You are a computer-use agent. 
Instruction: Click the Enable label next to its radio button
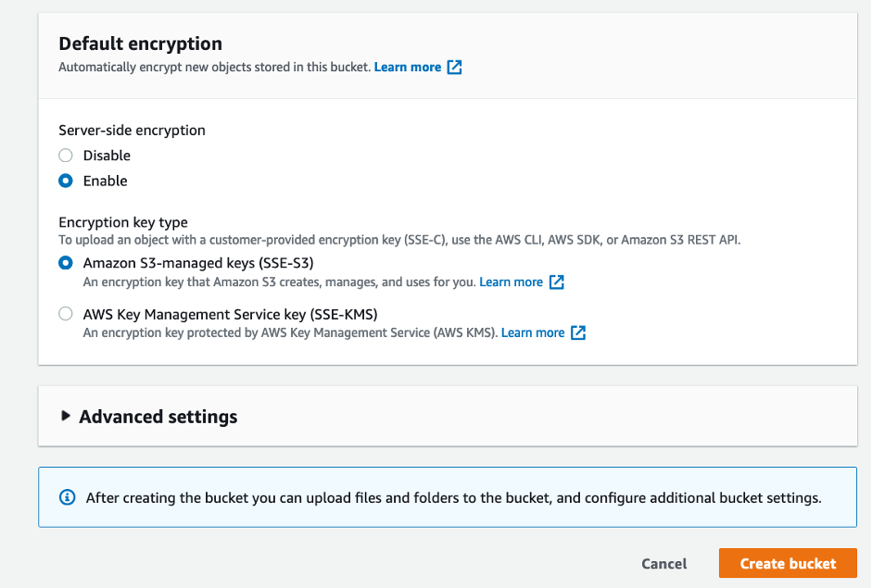(x=107, y=181)
